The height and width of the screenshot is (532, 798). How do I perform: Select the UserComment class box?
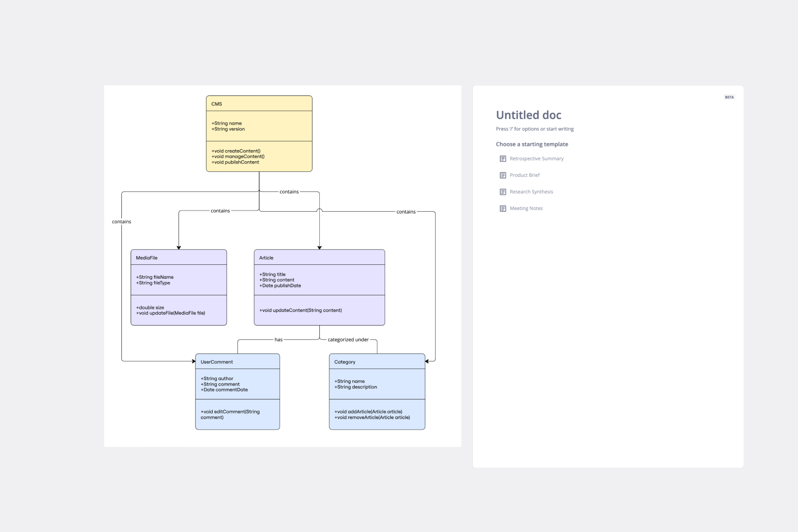(x=237, y=391)
